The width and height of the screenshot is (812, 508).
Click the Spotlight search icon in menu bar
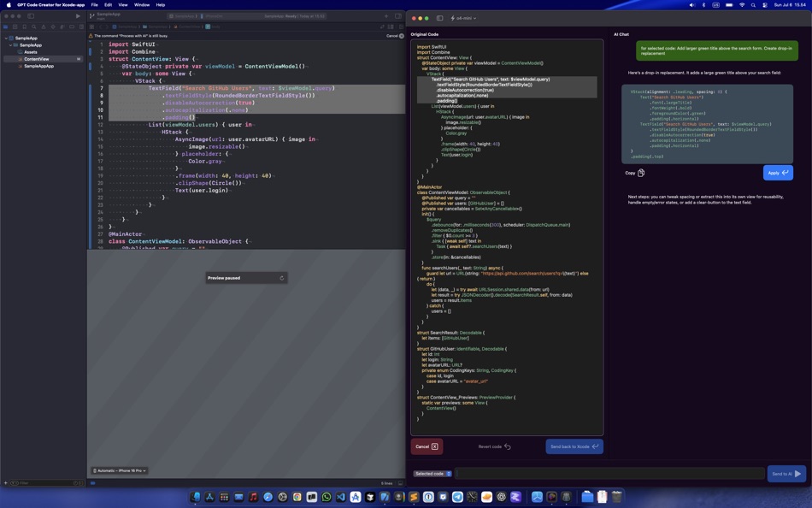pyautogui.click(x=753, y=4)
